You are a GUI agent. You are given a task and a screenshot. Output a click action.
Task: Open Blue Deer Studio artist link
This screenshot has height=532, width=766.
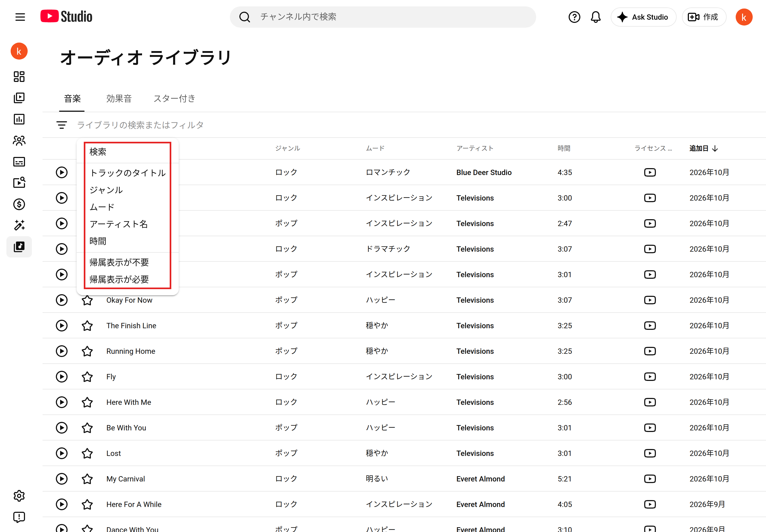click(x=484, y=172)
